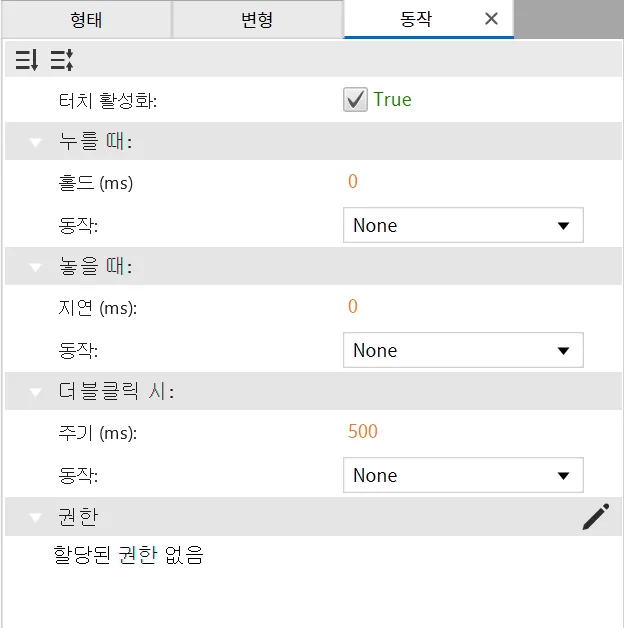Close the 동작 tab with X
627x628 pixels.
click(491, 18)
